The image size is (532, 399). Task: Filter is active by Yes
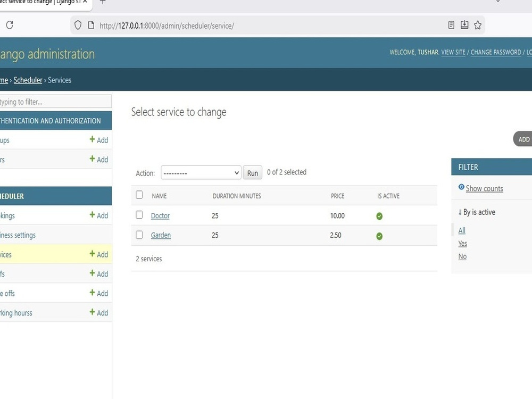click(462, 244)
